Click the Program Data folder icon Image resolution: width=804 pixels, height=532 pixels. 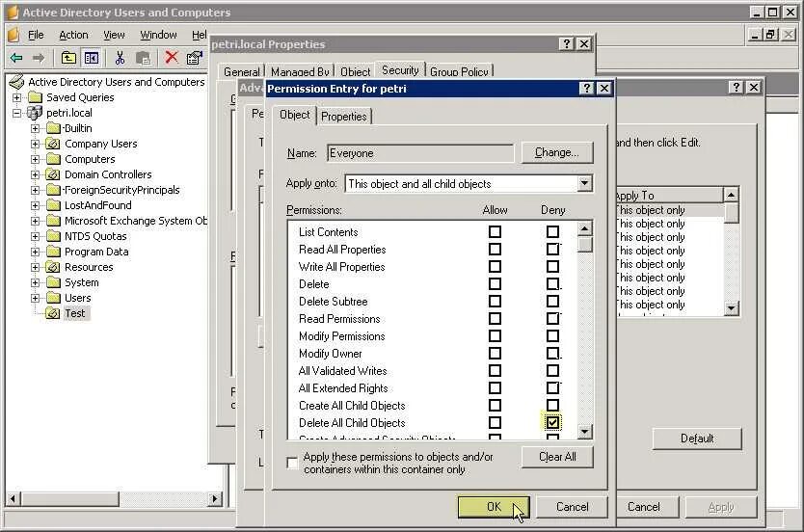pyautogui.click(x=53, y=252)
